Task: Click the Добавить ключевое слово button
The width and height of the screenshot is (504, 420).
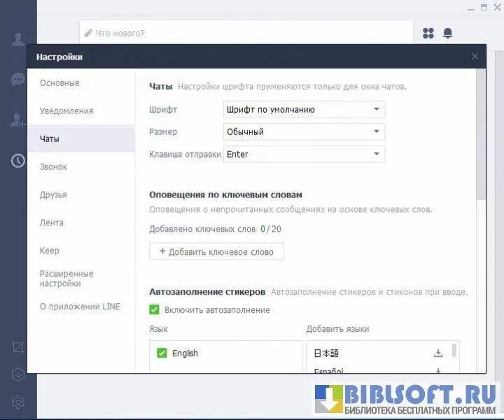Action: point(216,252)
